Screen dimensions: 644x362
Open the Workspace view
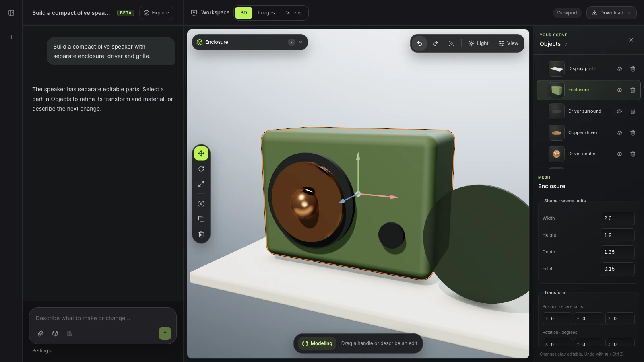[x=210, y=13]
